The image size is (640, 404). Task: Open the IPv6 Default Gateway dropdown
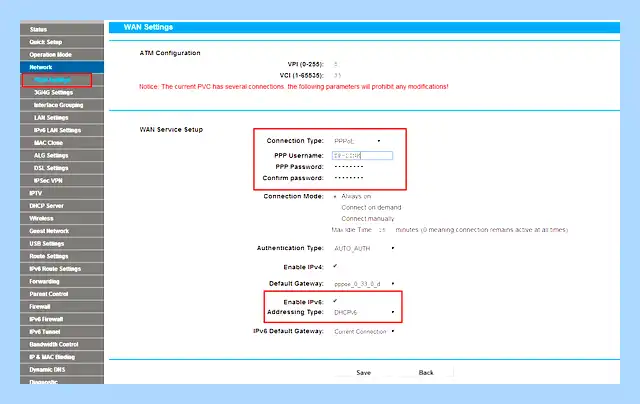point(364,331)
